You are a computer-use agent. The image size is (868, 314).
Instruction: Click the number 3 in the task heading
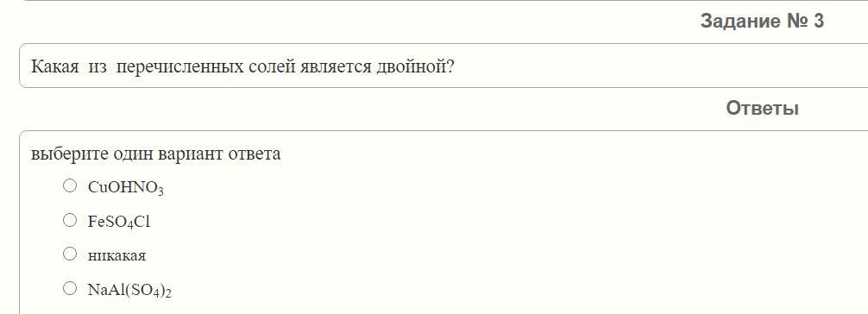[x=818, y=21]
